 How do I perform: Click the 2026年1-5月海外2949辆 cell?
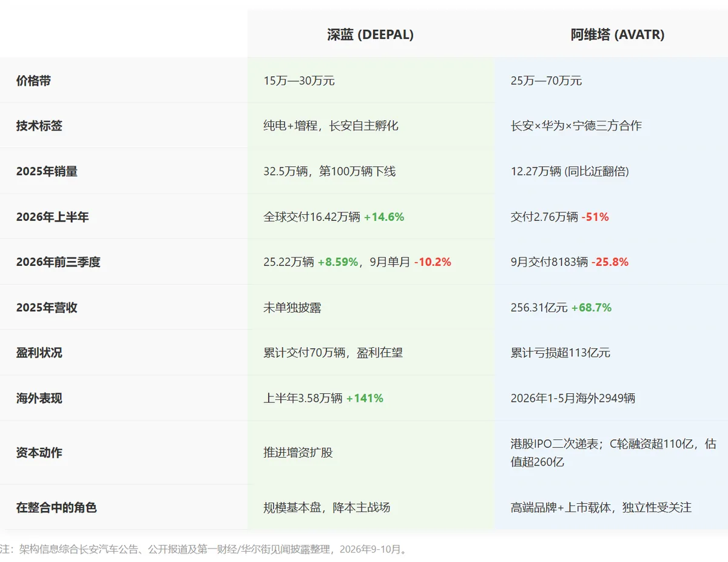coord(611,398)
